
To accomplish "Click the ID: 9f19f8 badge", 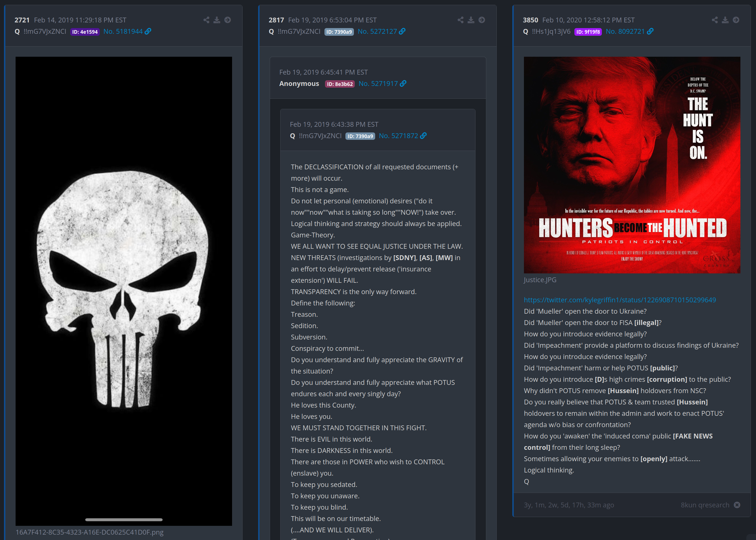I will tap(588, 32).
